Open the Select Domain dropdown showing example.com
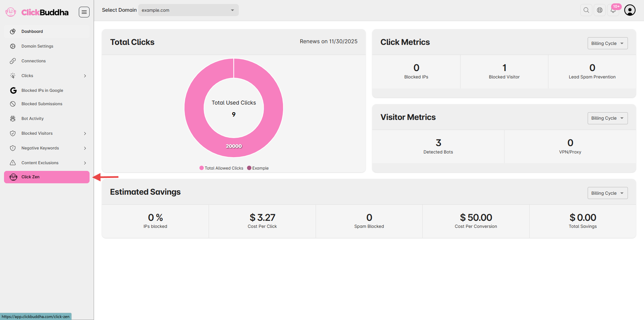Screen dimensions: 644x320 [x=188, y=10]
